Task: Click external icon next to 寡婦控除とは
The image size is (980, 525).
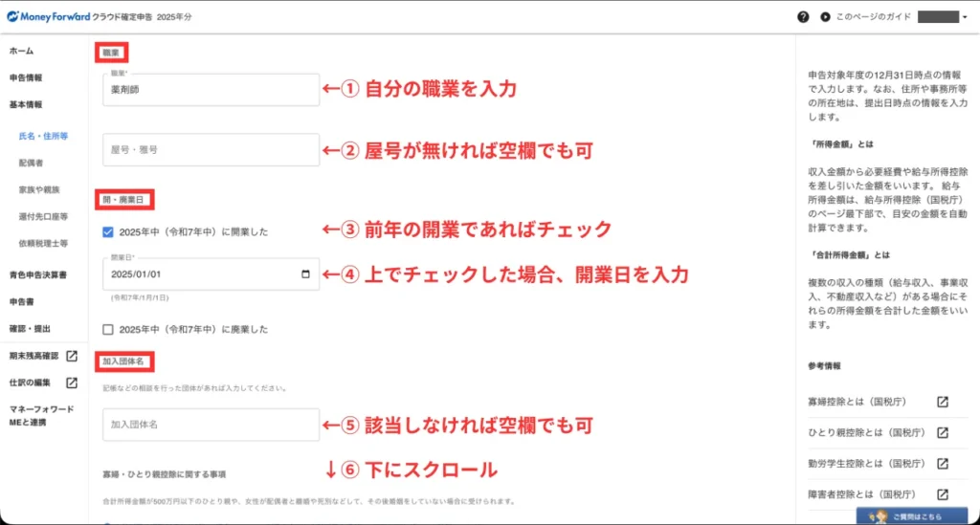Action: [x=943, y=402]
